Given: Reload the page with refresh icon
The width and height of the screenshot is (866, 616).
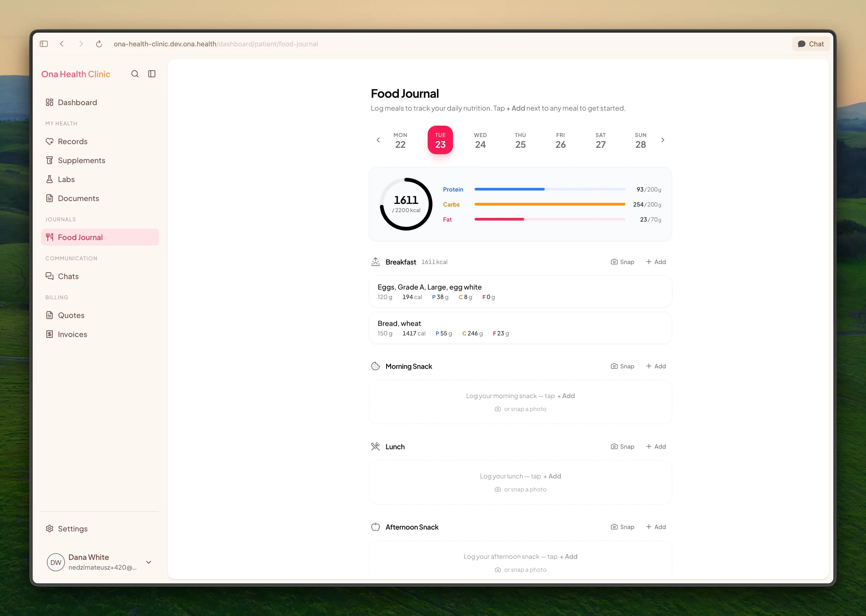Looking at the screenshot, I should coord(99,44).
